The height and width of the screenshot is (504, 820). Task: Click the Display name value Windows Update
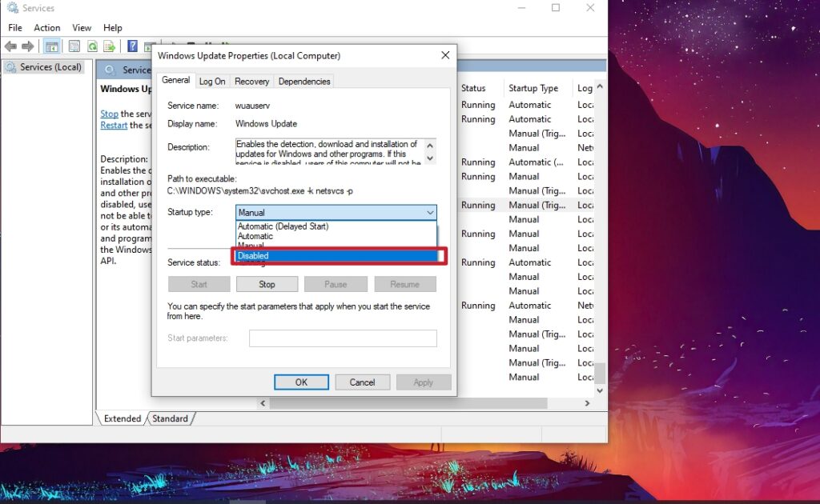[x=266, y=124]
